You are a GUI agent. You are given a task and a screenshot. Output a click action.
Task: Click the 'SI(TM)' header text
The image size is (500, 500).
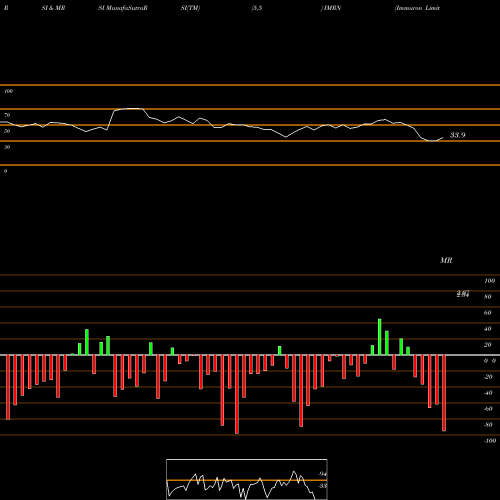coord(190,8)
